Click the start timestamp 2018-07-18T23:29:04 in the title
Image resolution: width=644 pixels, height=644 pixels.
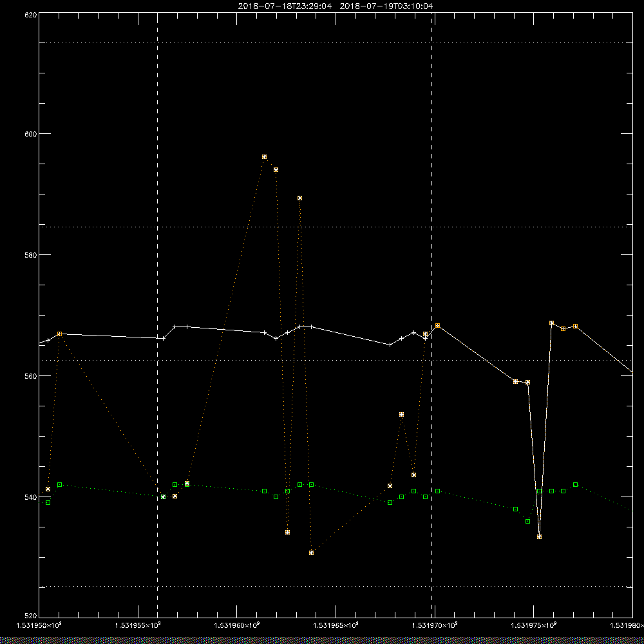[285, 6]
